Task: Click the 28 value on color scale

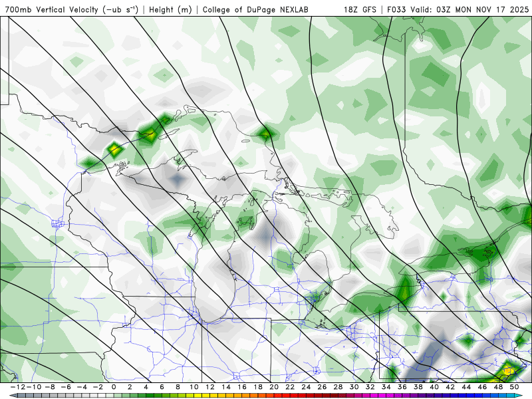Action: coord(338,387)
